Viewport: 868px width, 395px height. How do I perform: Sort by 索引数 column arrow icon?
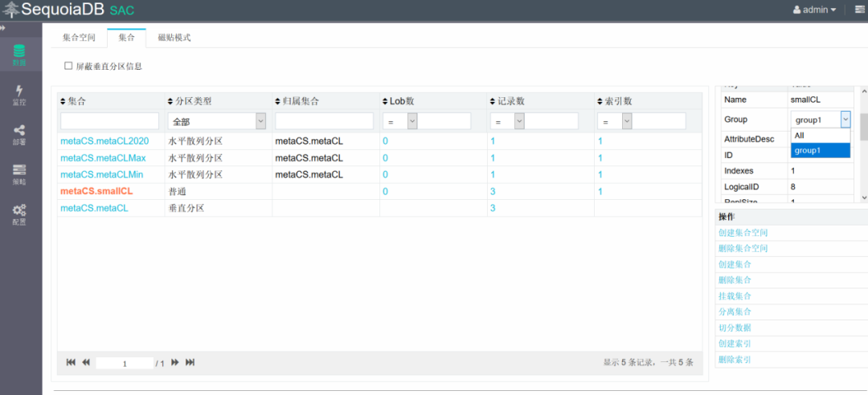coord(600,102)
